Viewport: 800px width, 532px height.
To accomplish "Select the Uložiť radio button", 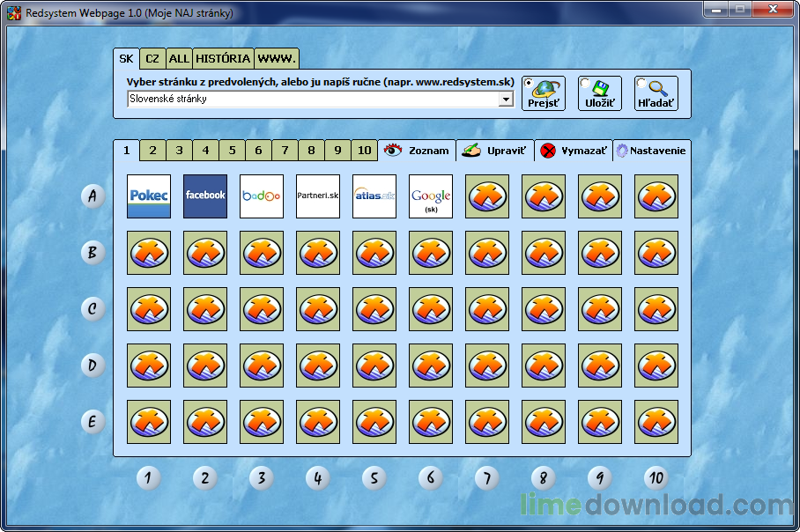I will pyautogui.click(x=585, y=83).
